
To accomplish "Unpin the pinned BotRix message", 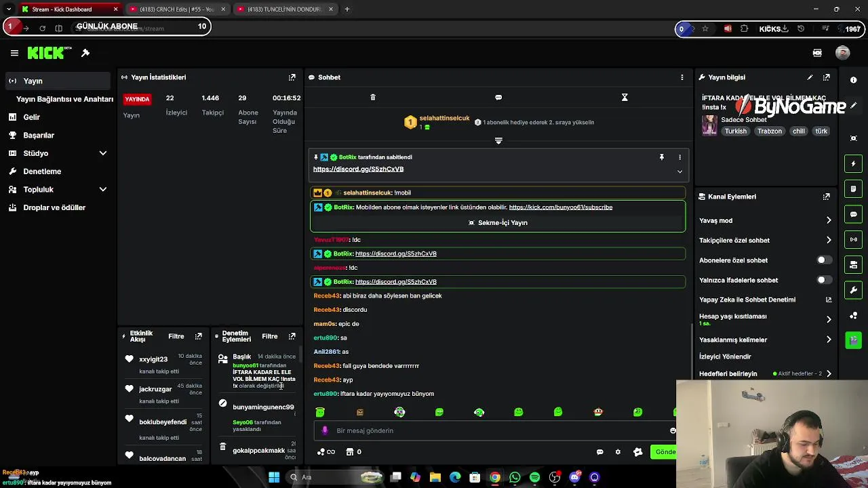I will coord(661,157).
